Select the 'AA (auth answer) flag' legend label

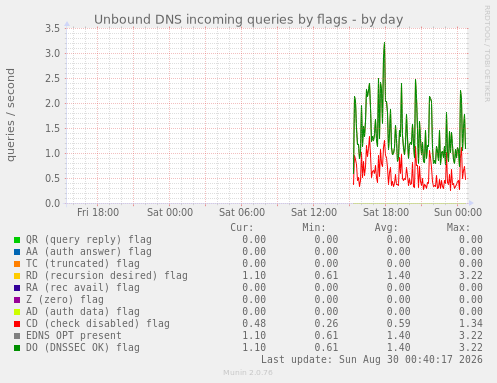89,252
